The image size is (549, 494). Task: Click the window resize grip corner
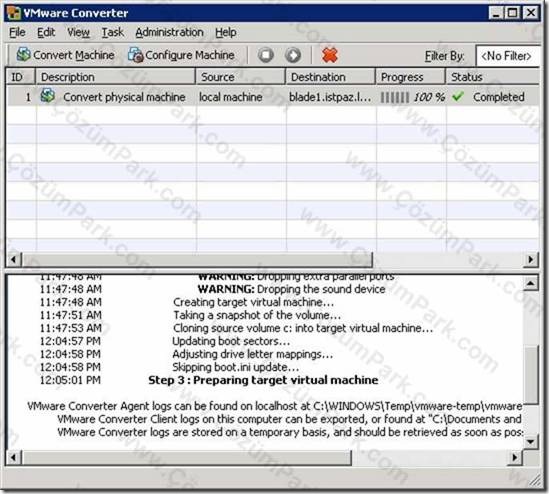535,481
